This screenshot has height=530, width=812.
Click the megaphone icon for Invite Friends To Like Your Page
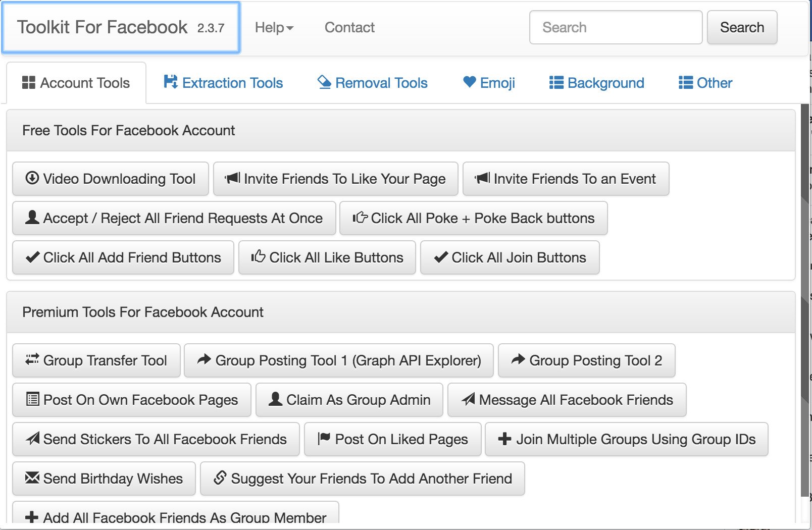[232, 178]
